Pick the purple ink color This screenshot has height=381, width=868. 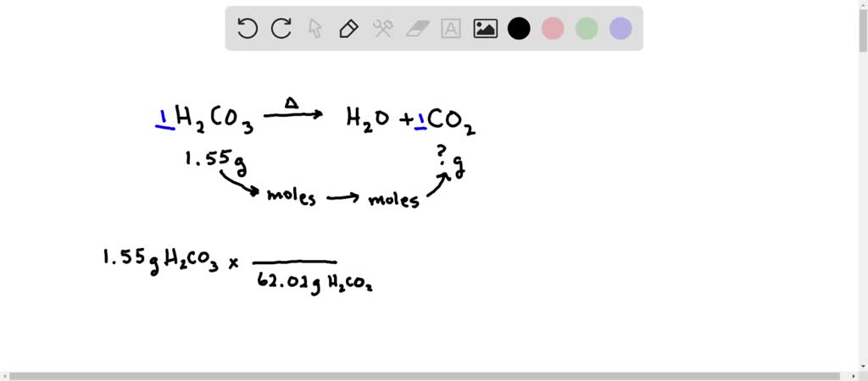pos(620,28)
